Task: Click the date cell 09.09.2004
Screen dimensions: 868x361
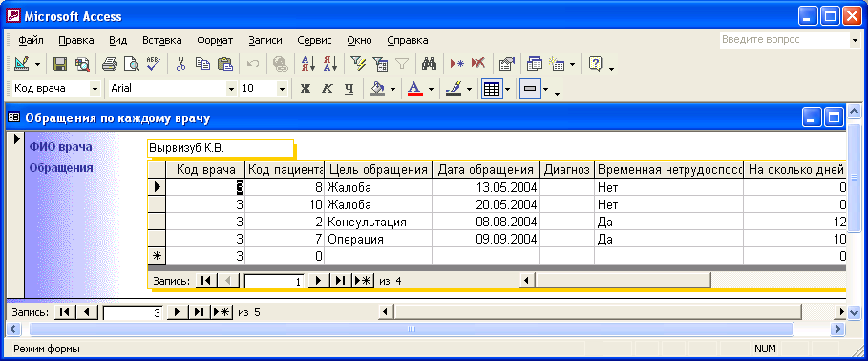Action: pyautogui.click(x=485, y=240)
